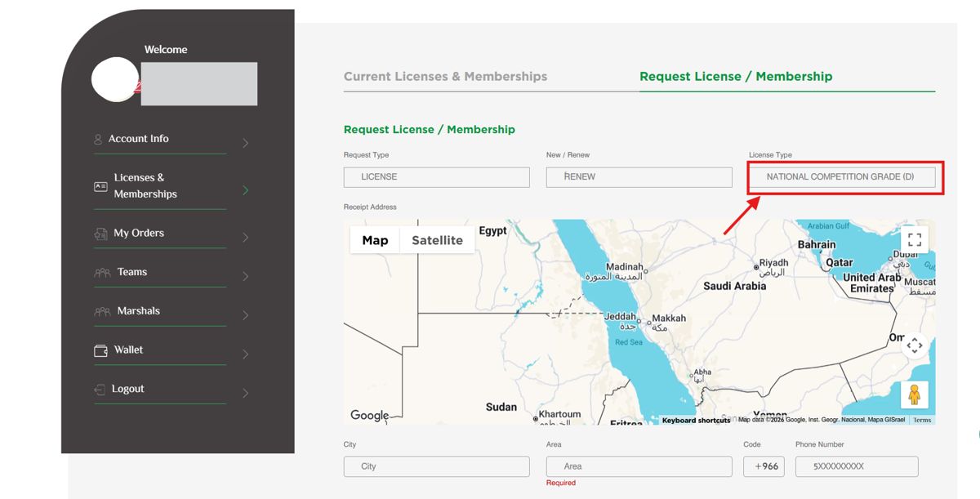Switch to Current Licenses & Memberships tab
This screenshot has height=499, width=980.
(446, 77)
